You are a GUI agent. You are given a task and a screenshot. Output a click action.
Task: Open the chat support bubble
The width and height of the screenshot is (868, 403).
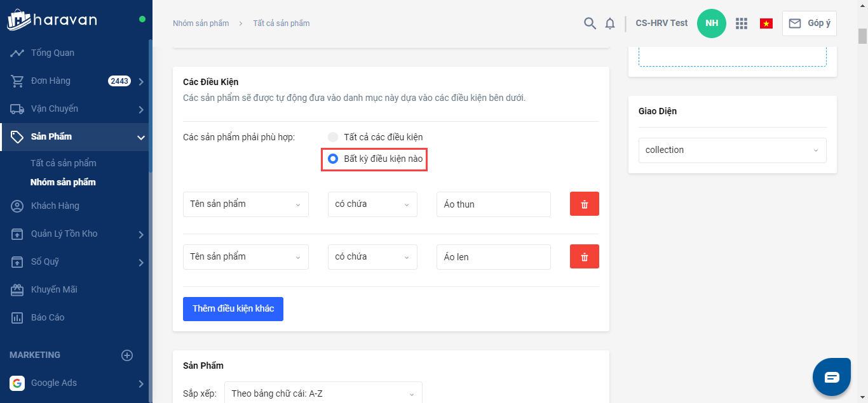coord(832,377)
